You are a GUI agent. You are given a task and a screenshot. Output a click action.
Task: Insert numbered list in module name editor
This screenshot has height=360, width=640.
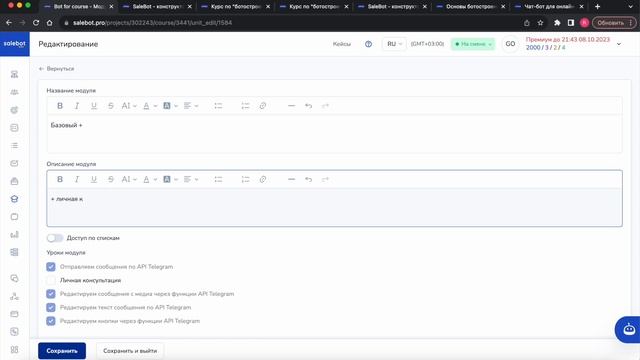(x=245, y=106)
